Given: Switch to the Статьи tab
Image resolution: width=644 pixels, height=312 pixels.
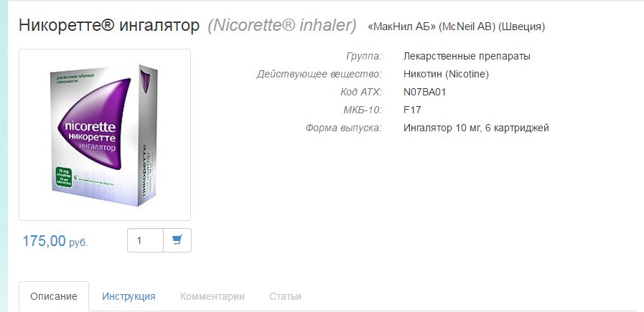Looking at the screenshot, I should (285, 296).
